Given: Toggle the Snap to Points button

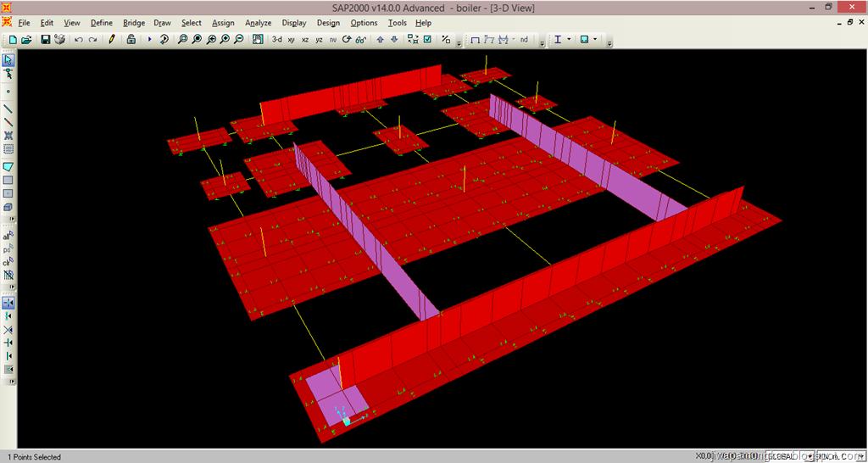Looking at the screenshot, I should (x=8, y=303).
